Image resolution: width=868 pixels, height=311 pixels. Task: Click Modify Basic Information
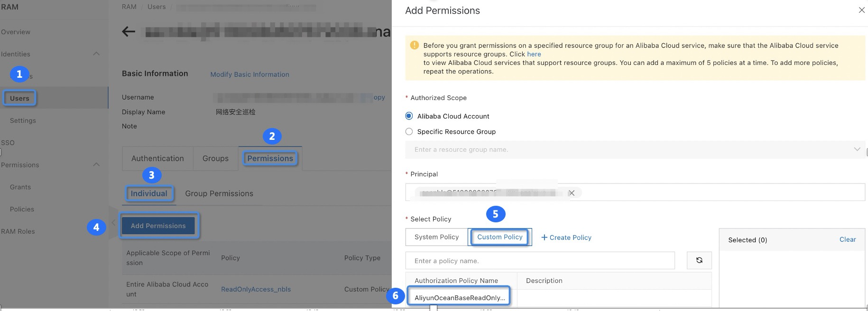coord(249,74)
